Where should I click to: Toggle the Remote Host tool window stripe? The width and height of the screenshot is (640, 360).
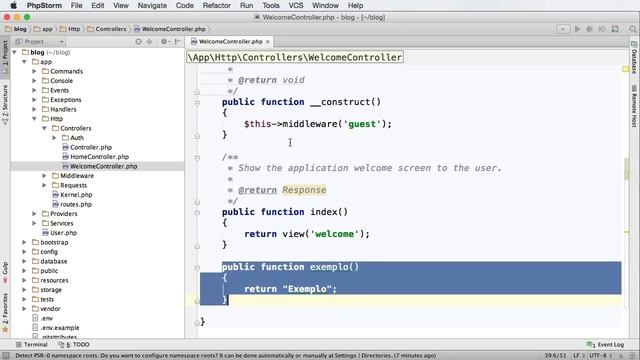634,107
